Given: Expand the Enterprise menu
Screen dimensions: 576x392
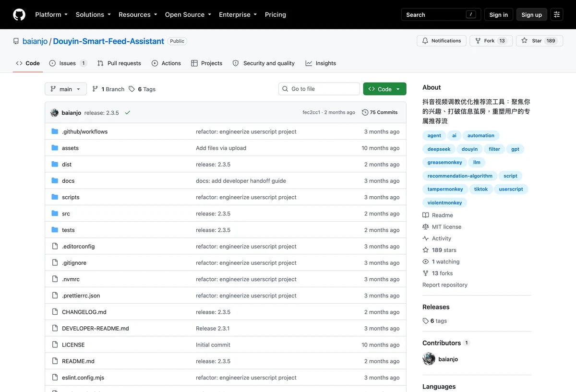Looking at the screenshot, I should 238,14.
